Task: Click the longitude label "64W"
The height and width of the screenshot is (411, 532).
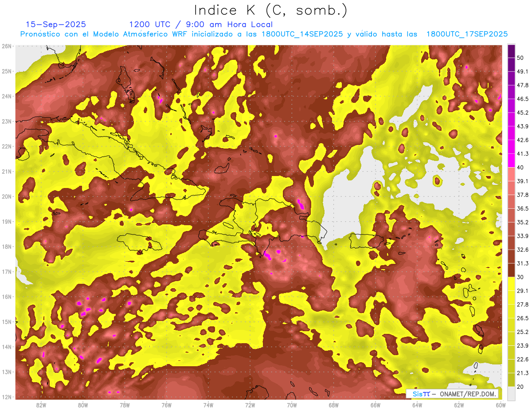Action: pos(417,405)
